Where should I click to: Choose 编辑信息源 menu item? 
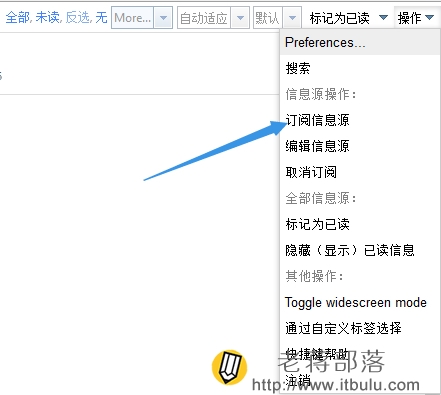tap(360, 146)
